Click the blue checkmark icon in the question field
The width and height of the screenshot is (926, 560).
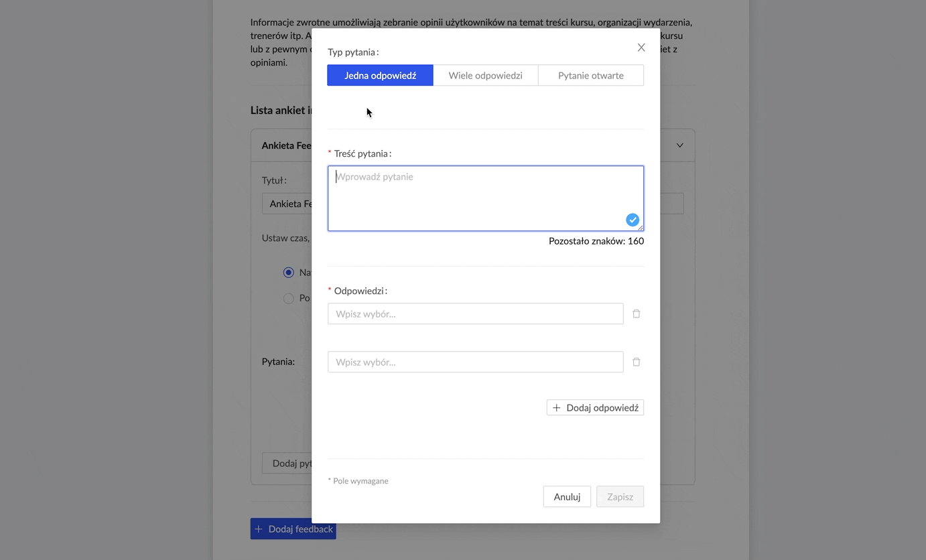[633, 220]
